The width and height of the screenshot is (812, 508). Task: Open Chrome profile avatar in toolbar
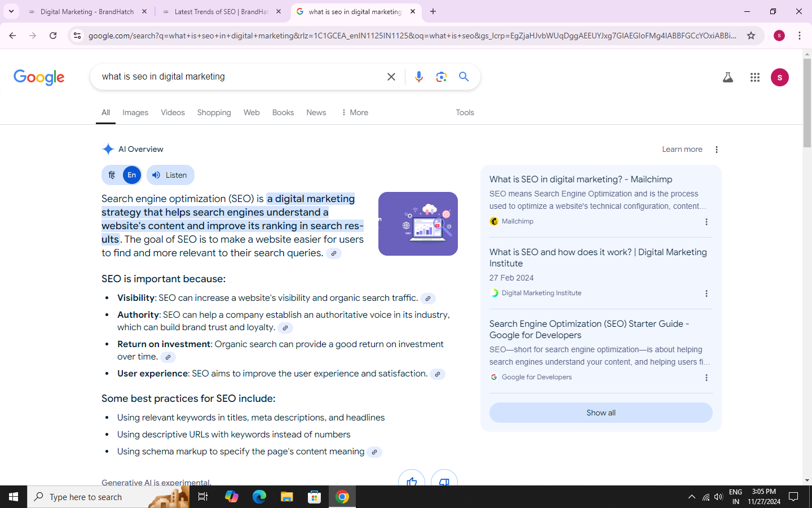(779, 36)
